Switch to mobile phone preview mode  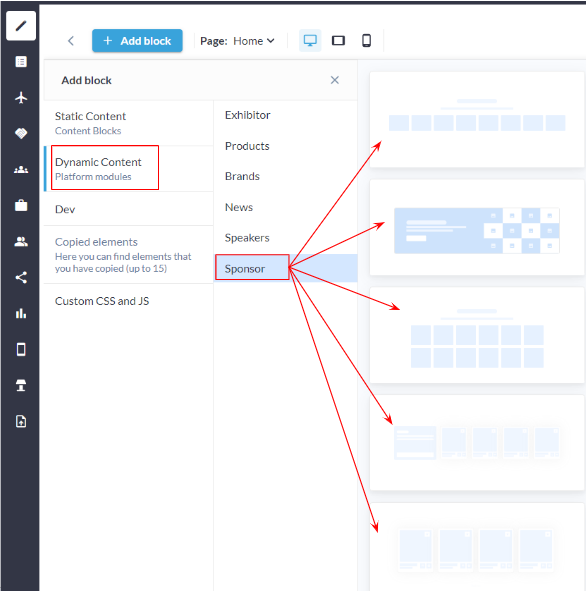(366, 40)
